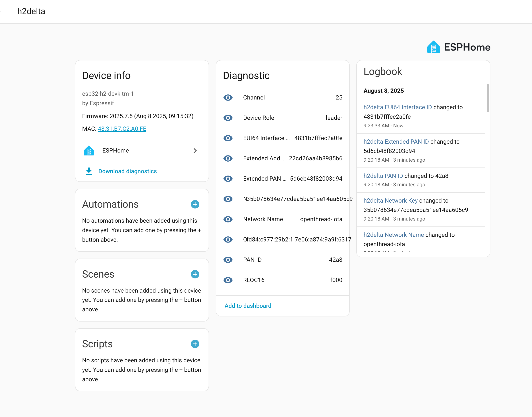The height and width of the screenshot is (417, 532).
Task: Click the ESPHome integration house icon
Action: (89, 151)
